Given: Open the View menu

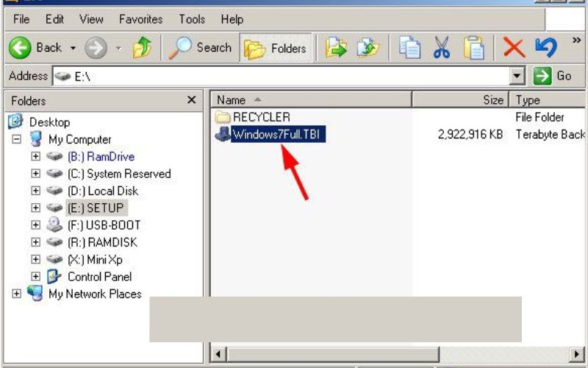Looking at the screenshot, I should pos(91,19).
